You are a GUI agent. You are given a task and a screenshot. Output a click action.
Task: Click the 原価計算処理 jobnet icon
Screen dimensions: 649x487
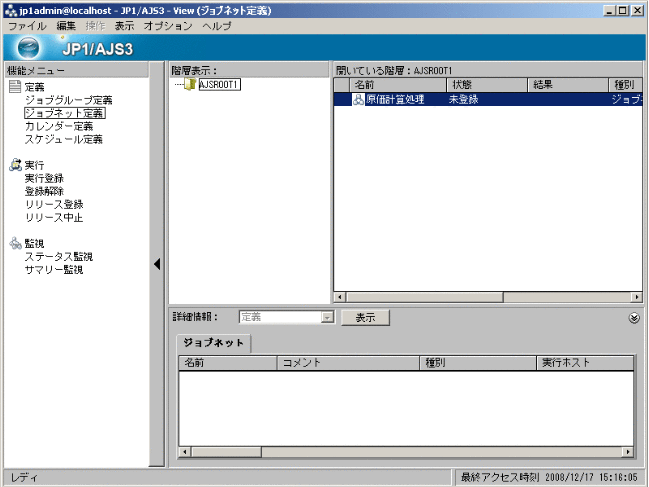tap(358, 99)
